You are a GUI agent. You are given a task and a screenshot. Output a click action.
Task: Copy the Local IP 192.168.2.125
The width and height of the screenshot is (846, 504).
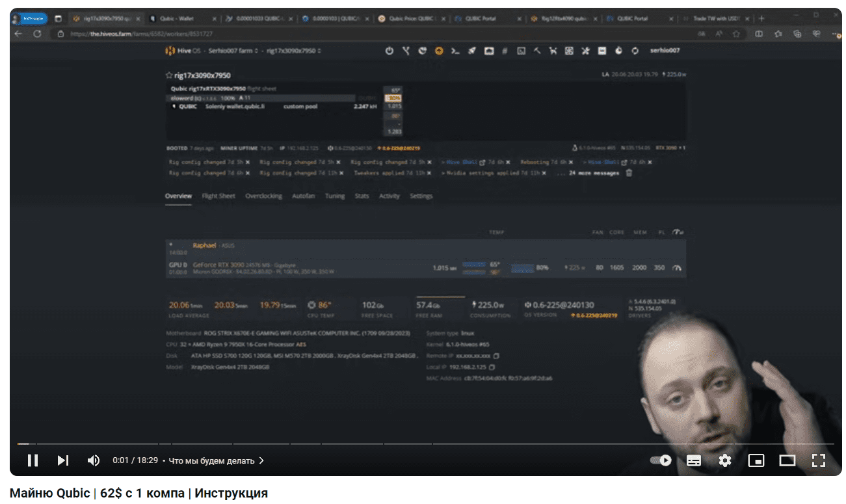coord(490,367)
